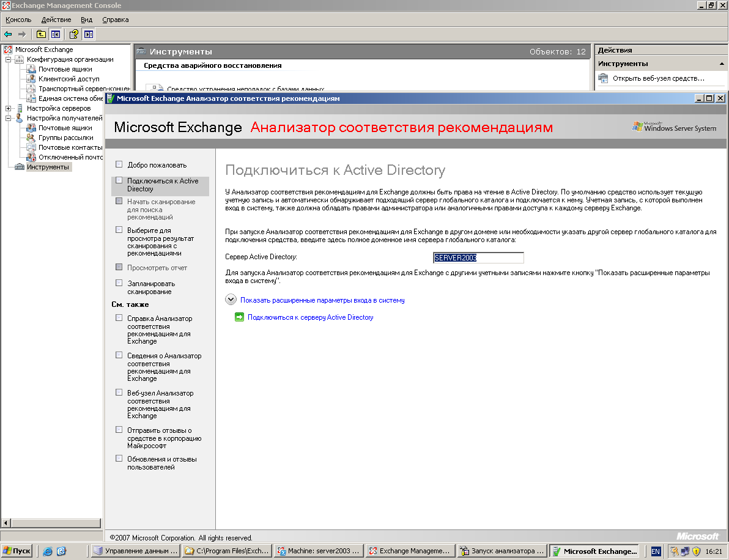Open Обновления и отзывы пользователей
This screenshot has width=729, height=560.
[x=162, y=463]
